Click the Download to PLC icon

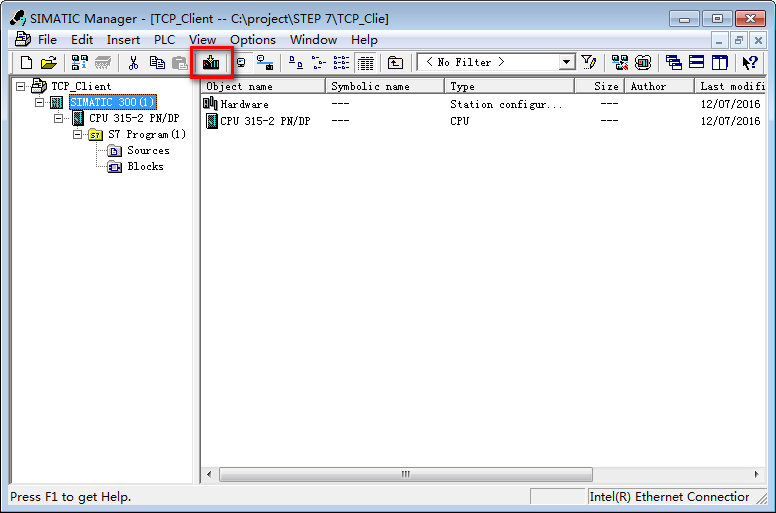[211, 62]
